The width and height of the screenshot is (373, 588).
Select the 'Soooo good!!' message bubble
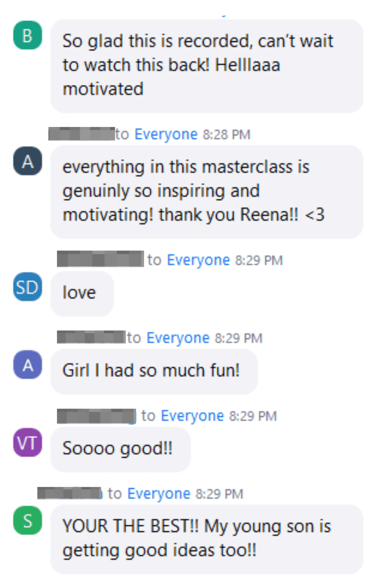[x=120, y=449]
